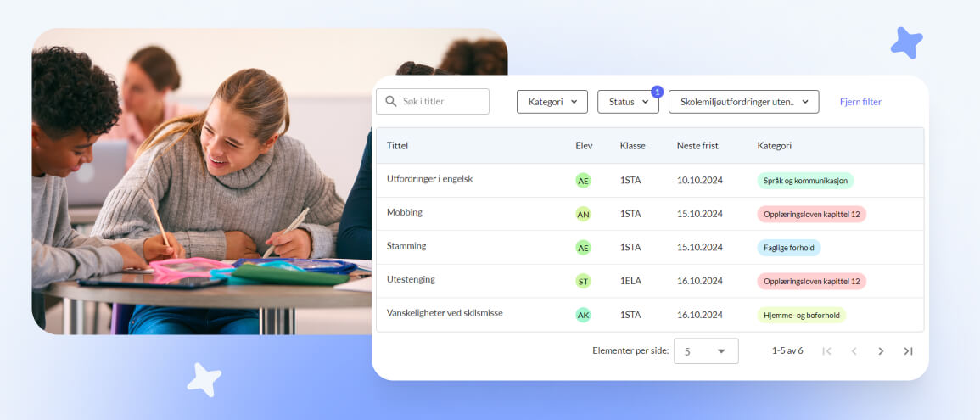Sort by the 'Neste frist' column header
Viewport: 980px width, 420px height.
697,146
